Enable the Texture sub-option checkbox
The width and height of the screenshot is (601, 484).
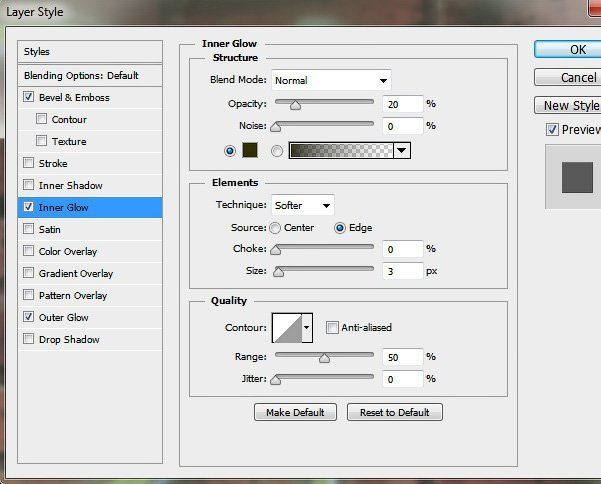tap(41, 141)
